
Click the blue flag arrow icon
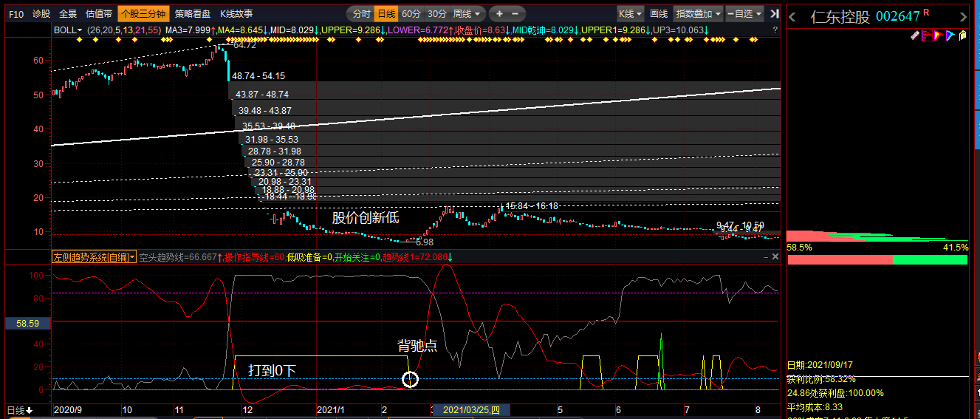[x=950, y=35]
